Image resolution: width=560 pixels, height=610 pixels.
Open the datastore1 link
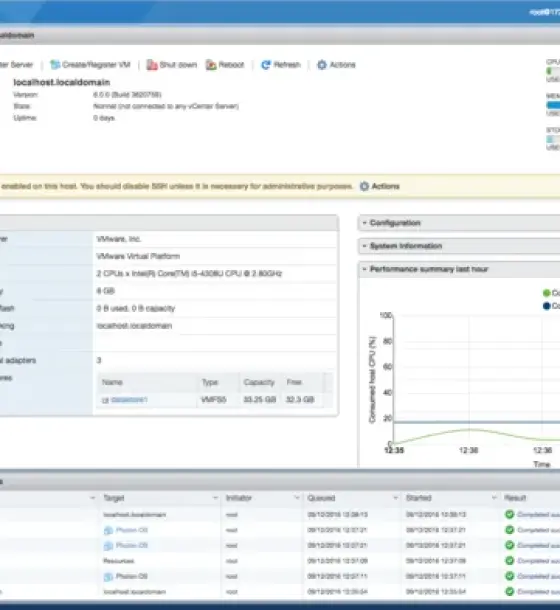pyautogui.click(x=129, y=400)
